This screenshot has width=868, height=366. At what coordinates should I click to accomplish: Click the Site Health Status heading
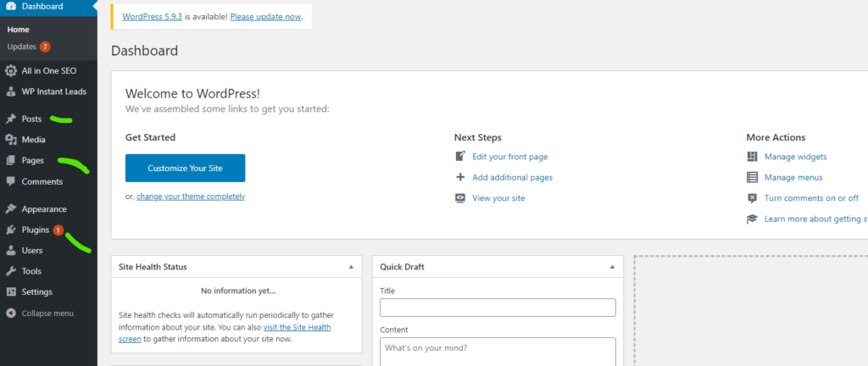[153, 267]
